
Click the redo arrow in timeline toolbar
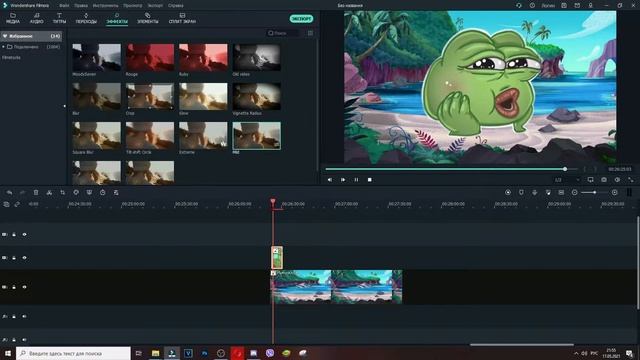[22, 192]
